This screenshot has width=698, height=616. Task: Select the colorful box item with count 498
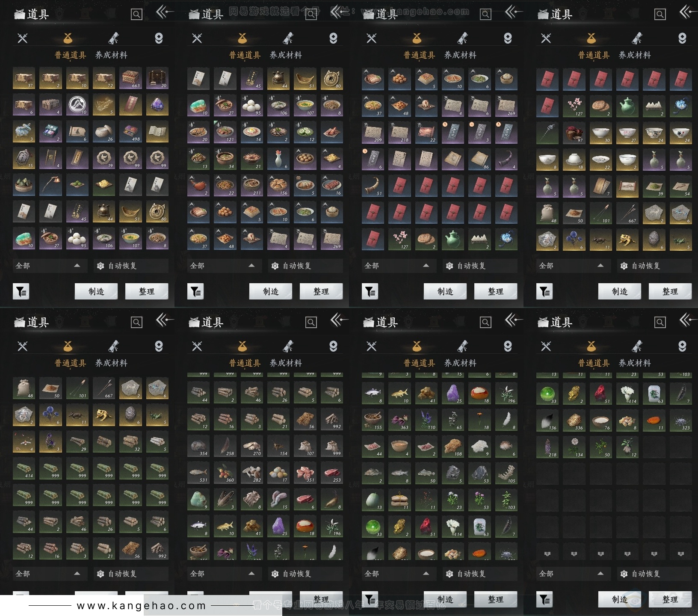(x=130, y=131)
